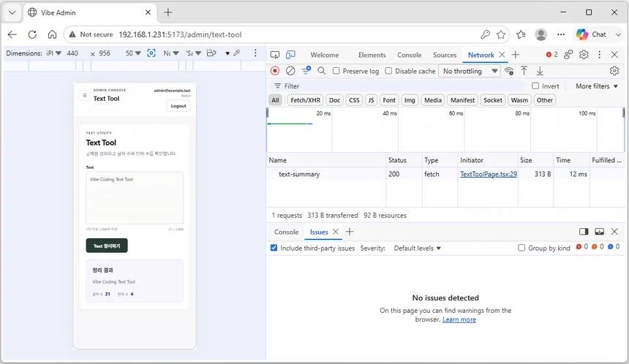Enable Preserve log checkbox
629x364 pixels.
pos(336,71)
